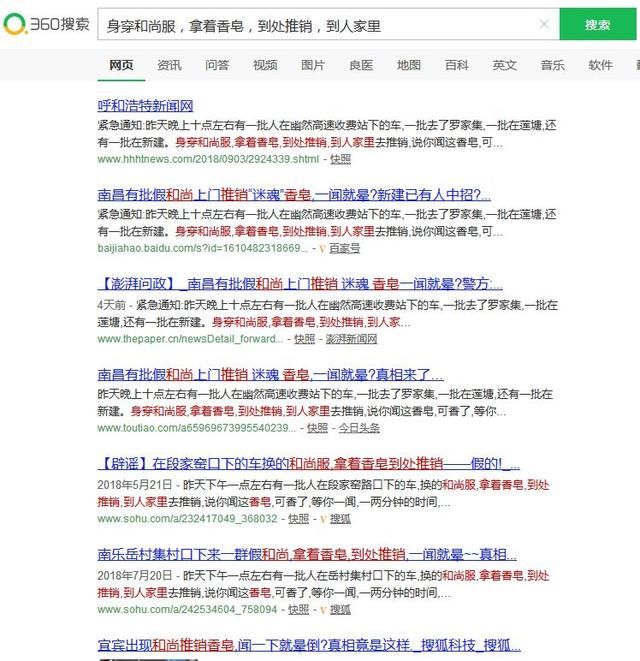Screen dimensions: 640x661
Task: Open result 南昌有批假和尚…真相来了
Action: coord(270,374)
